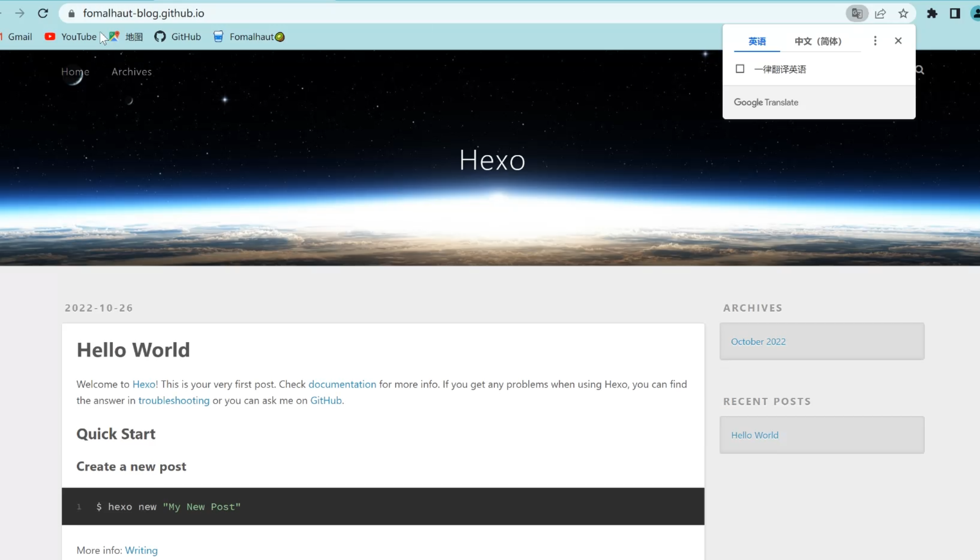Viewport: 980px width, 560px height.
Task: Select the 中文（简体） translate tab
Action: [x=818, y=41]
